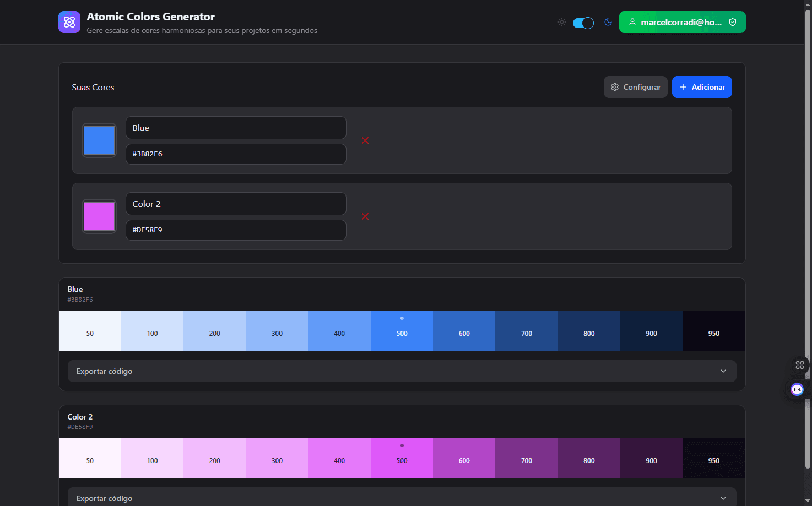The image size is (812, 506).
Task: Click the gear icon on Configurar button
Action: pos(615,87)
